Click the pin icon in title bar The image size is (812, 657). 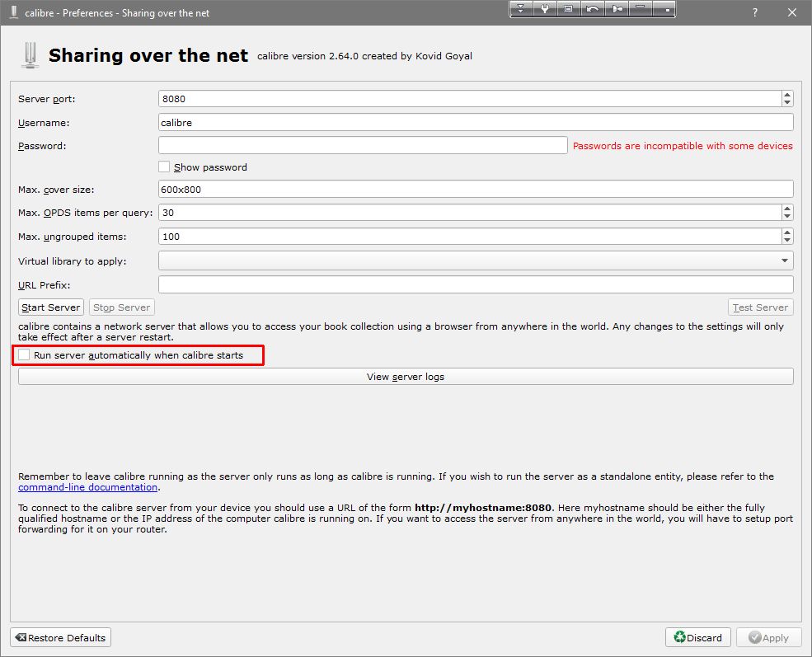click(617, 9)
